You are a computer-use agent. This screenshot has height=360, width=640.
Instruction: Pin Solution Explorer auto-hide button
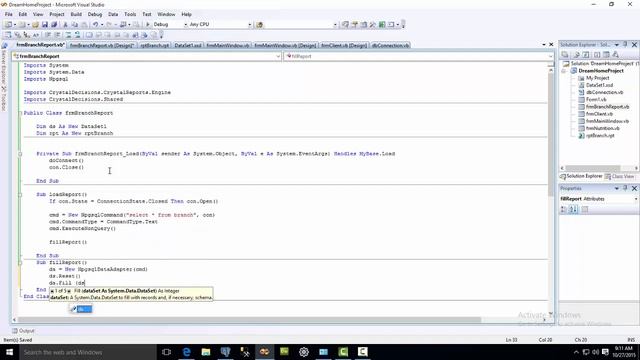(x=625, y=44)
